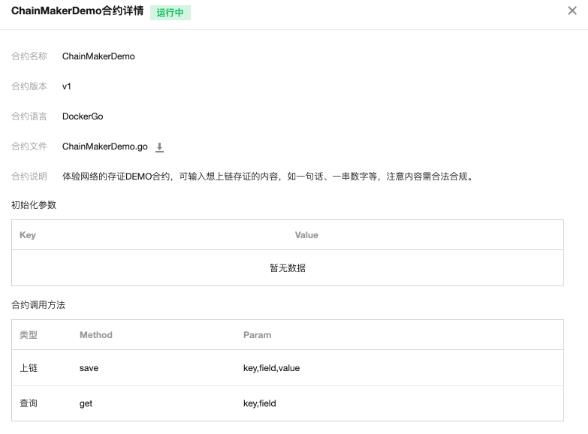Select the get method row
Viewport: 588px width, 434px height.
pyautogui.click(x=287, y=403)
